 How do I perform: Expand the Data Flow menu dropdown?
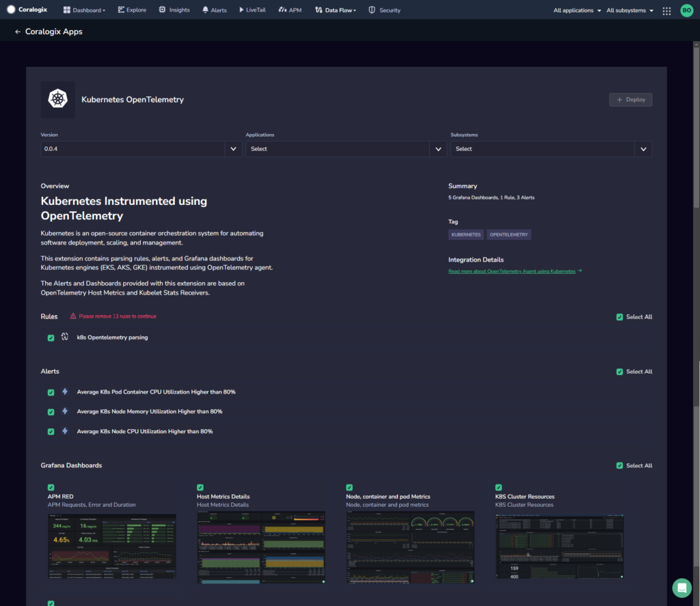(336, 10)
